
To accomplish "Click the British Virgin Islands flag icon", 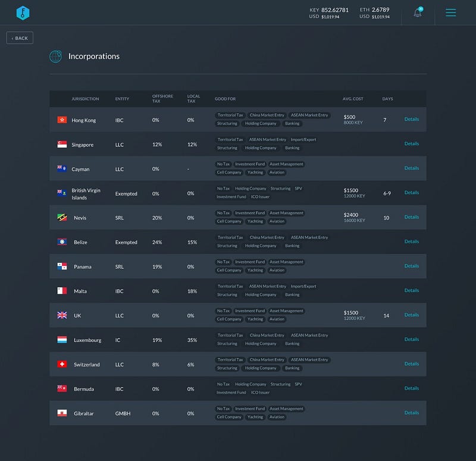I will coord(62,193).
